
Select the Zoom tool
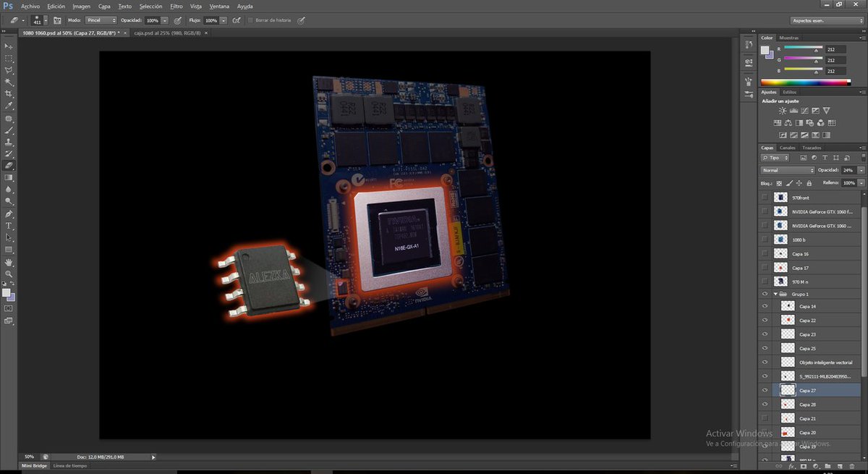click(x=9, y=274)
